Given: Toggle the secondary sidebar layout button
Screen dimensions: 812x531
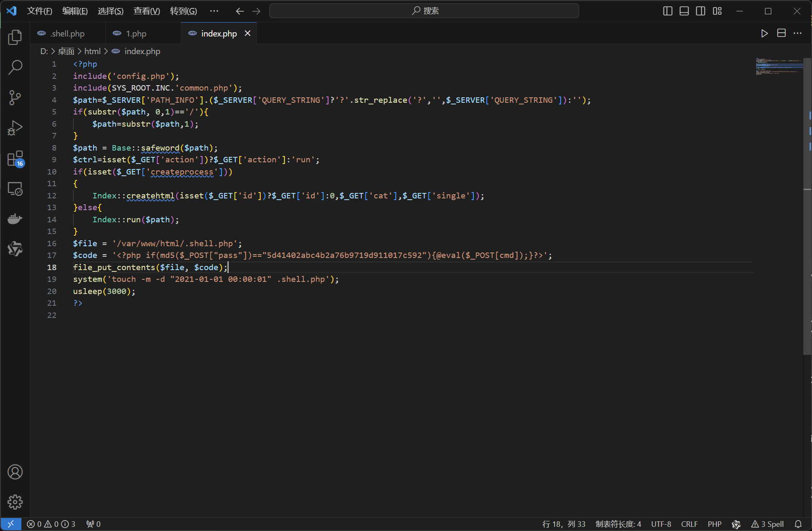Looking at the screenshot, I should pyautogui.click(x=700, y=11).
